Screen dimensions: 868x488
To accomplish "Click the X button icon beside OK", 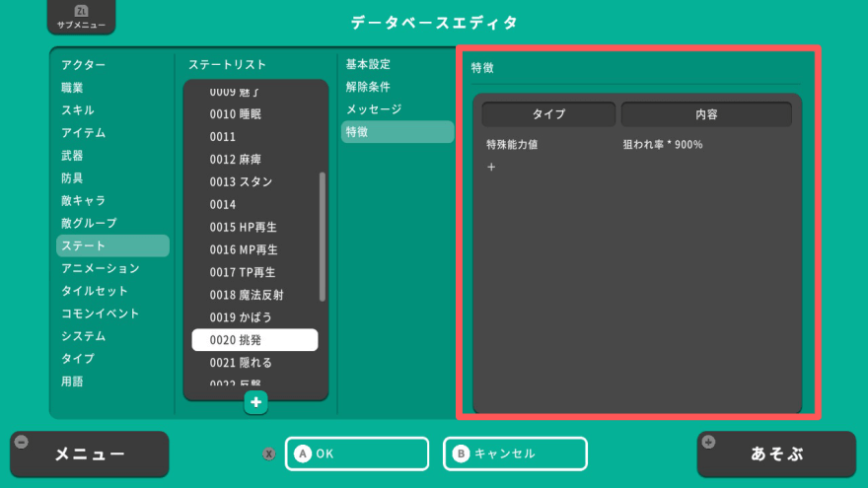I will (x=269, y=453).
